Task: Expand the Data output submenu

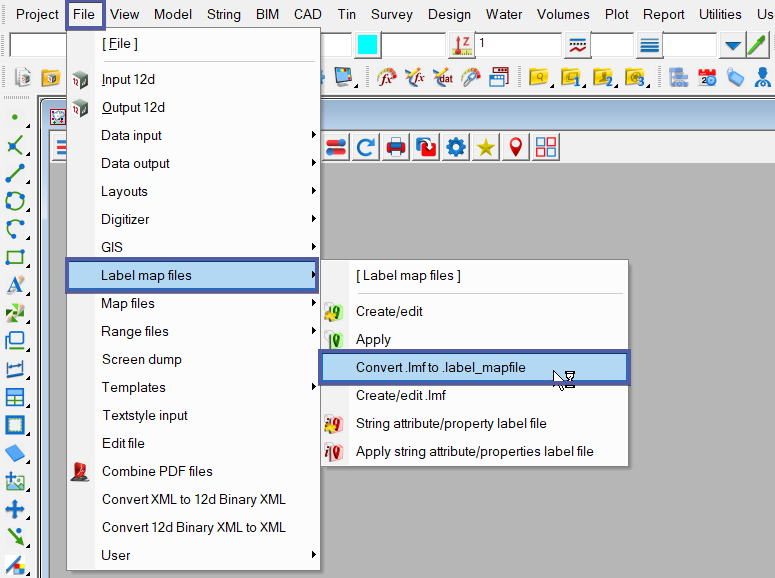Action: 193,163
